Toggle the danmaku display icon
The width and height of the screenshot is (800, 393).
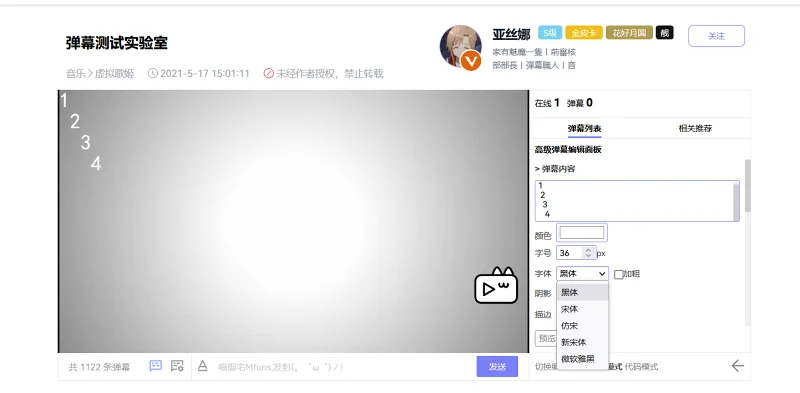coord(156,365)
